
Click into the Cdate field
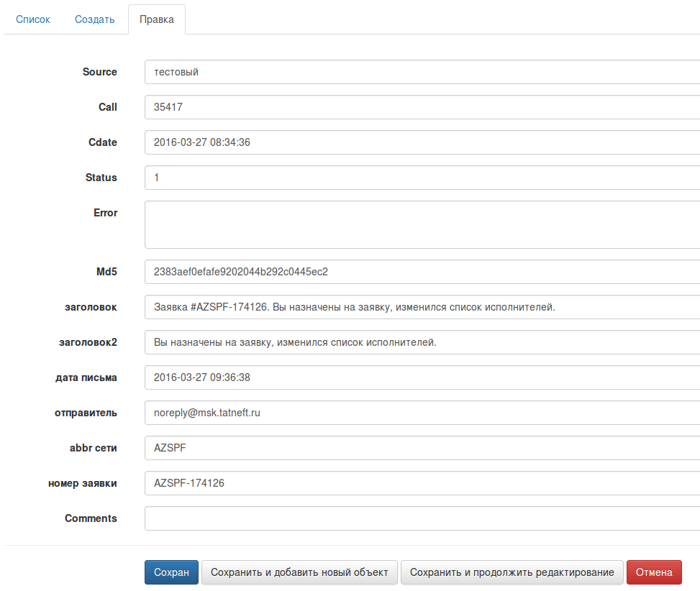point(422,142)
